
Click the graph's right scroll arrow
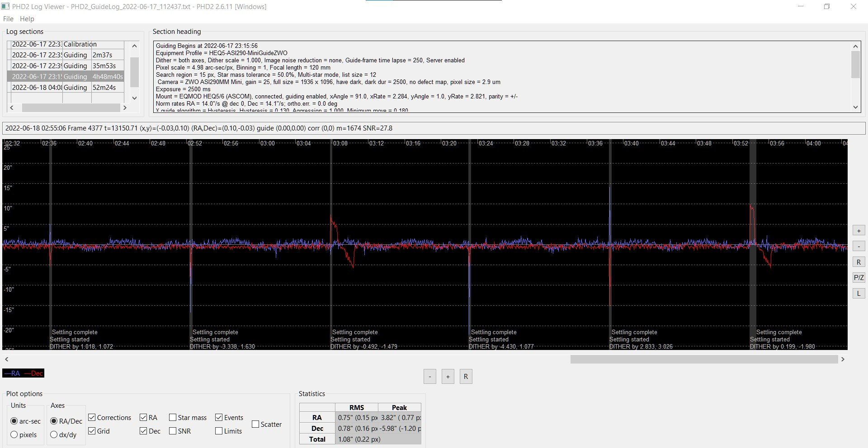point(843,359)
